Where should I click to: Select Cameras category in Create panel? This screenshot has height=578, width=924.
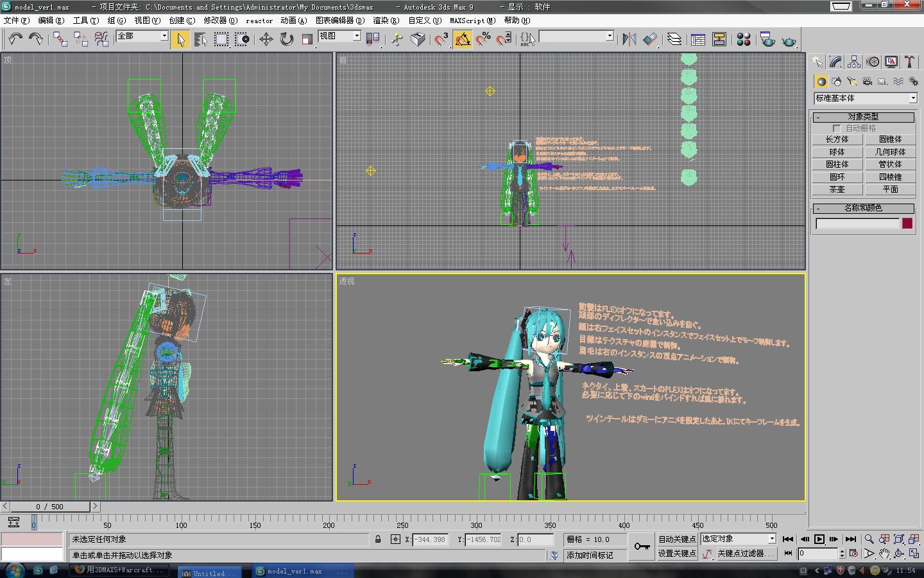pyautogui.click(x=867, y=82)
